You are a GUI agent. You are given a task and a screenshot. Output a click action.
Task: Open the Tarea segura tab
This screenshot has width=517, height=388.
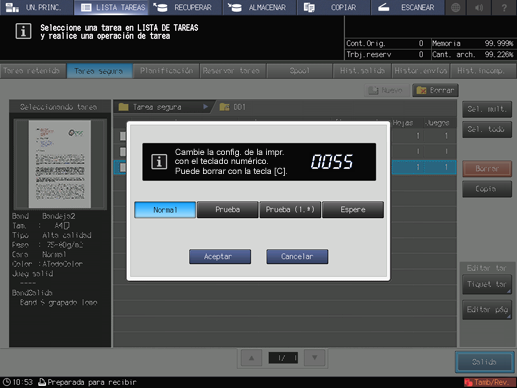(x=99, y=71)
